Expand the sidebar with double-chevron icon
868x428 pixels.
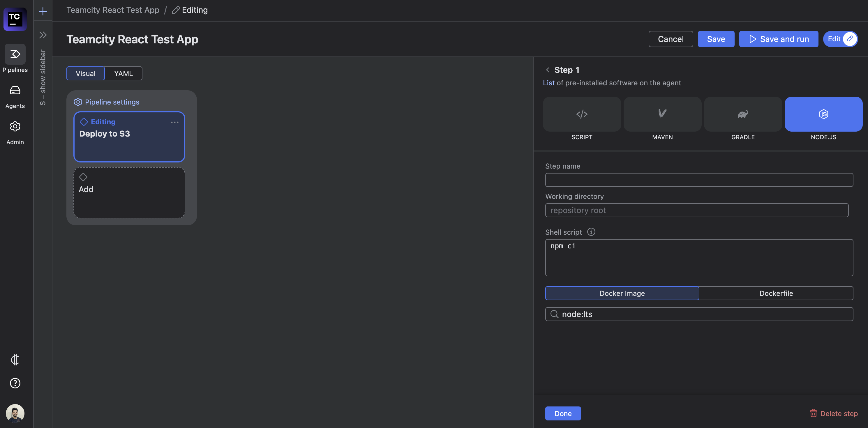pos(43,35)
